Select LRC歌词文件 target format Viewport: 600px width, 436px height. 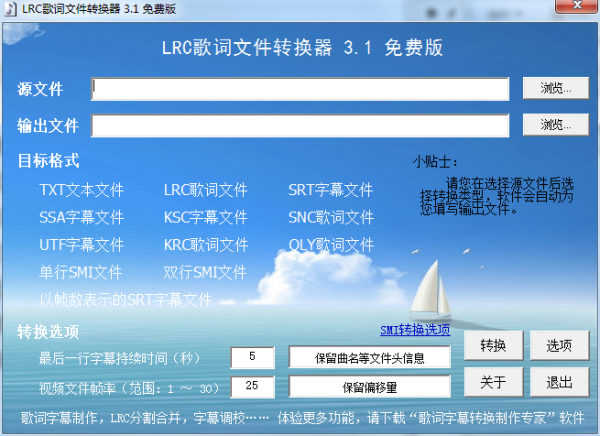coord(205,190)
